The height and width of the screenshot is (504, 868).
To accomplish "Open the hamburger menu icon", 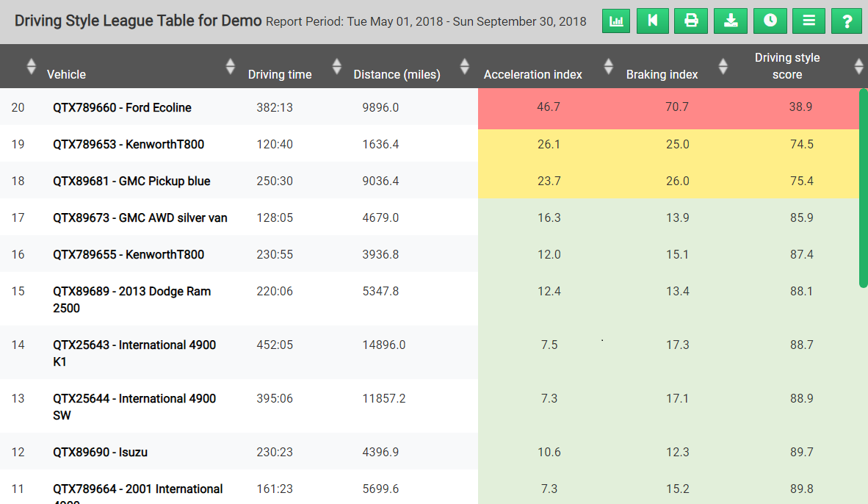I will [809, 21].
